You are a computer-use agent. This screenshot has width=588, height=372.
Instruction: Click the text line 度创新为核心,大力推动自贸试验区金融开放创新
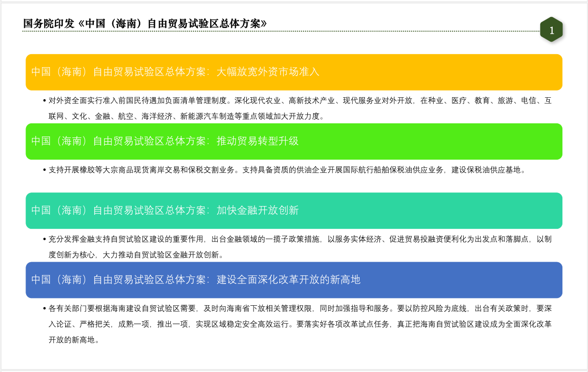pos(136,254)
